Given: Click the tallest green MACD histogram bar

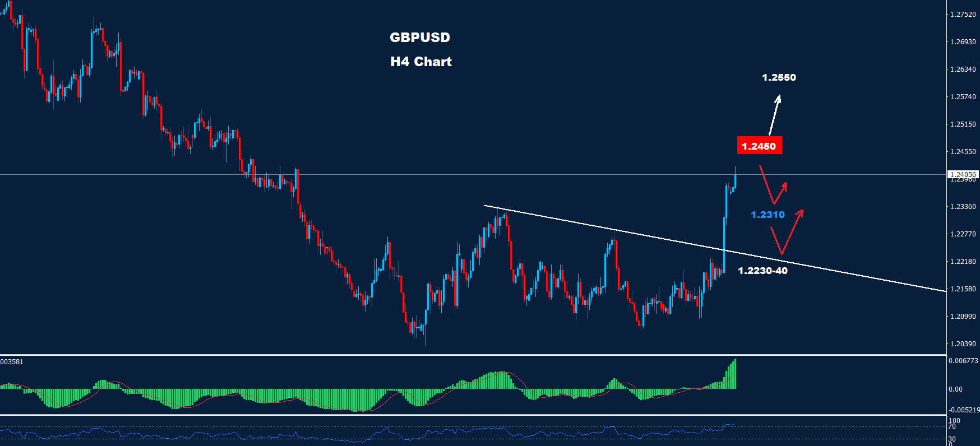Looking at the screenshot, I should click(735, 374).
